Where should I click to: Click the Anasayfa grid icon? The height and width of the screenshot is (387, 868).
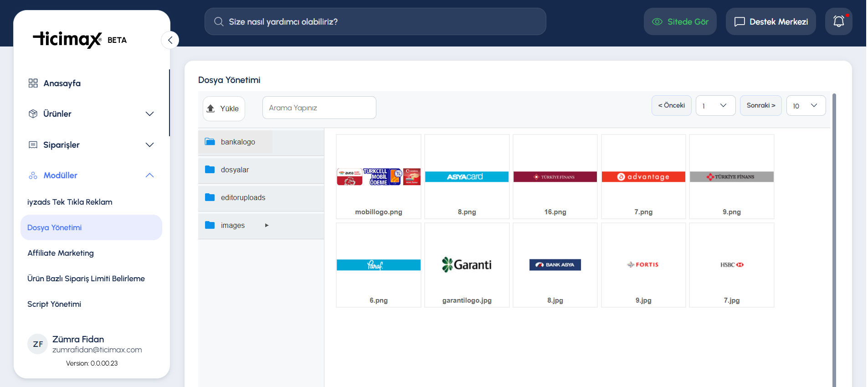pos(33,83)
